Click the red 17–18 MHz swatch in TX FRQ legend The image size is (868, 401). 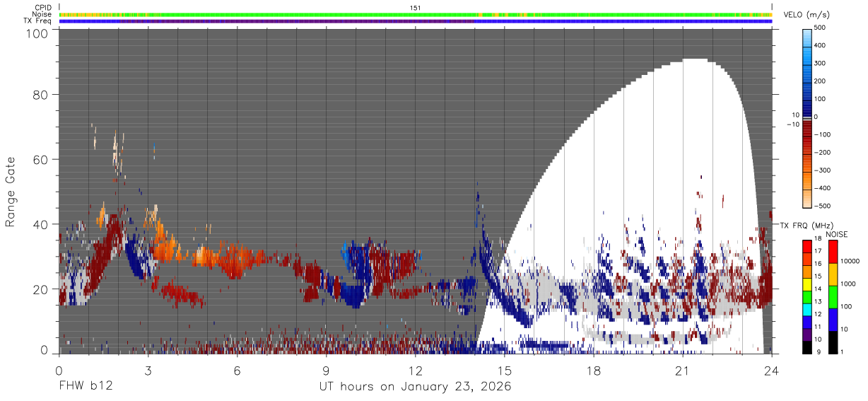[x=807, y=245]
